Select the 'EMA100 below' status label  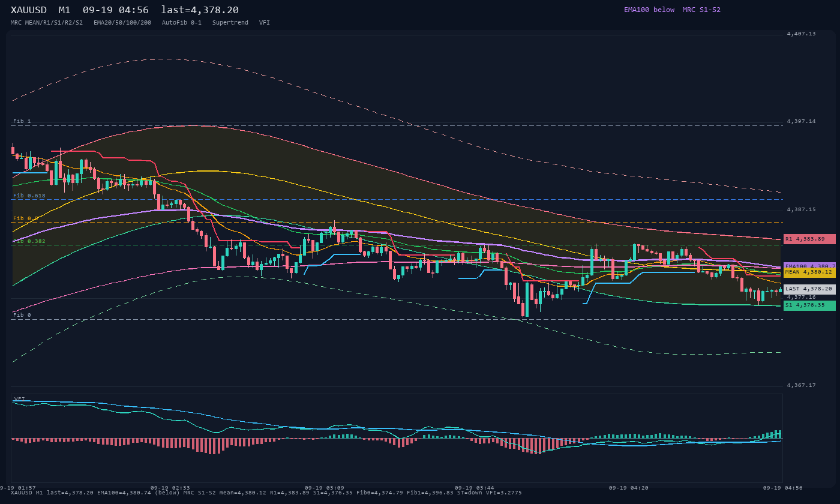click(x=649, y=10)
